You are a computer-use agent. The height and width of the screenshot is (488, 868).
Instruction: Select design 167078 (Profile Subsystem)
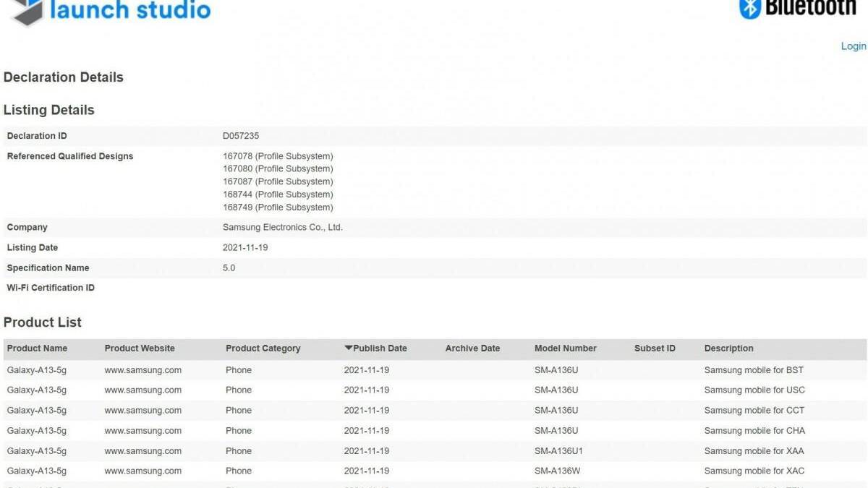click(278, 156)
